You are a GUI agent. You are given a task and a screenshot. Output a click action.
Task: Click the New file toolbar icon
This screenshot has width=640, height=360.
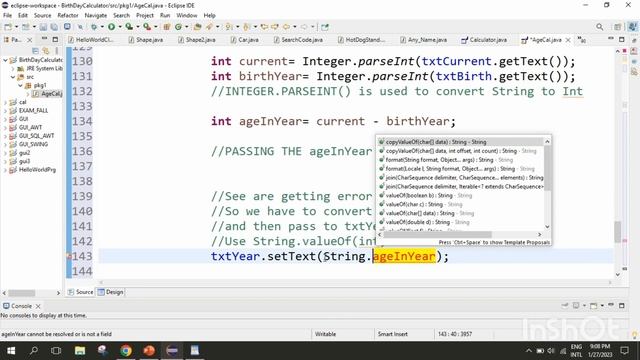pyautogui.click(x=8, y=27)
